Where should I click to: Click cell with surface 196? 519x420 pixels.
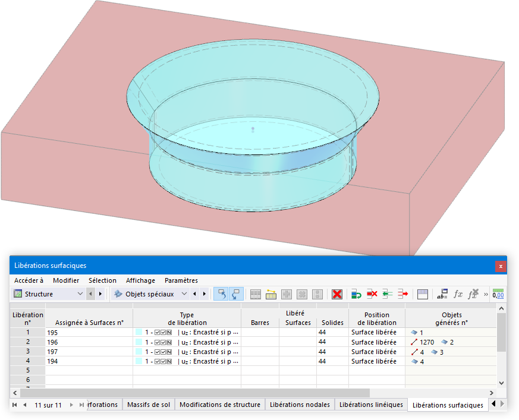[89, 342]
